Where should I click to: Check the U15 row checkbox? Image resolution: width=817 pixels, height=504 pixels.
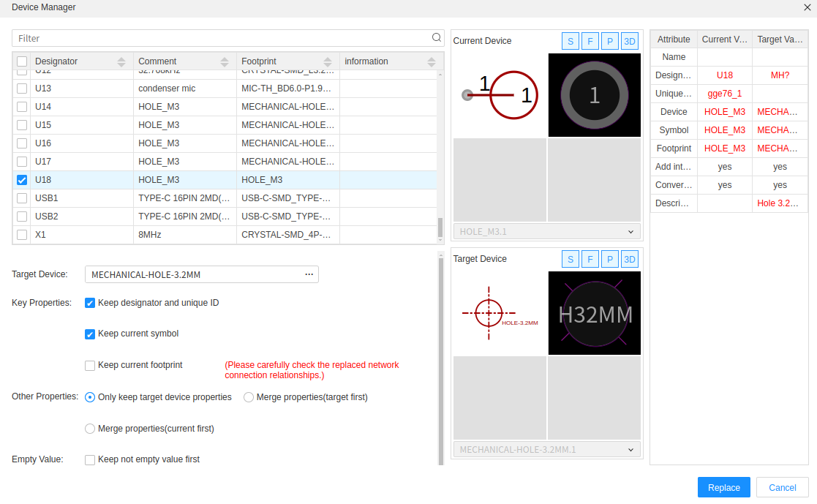(22, 125)
